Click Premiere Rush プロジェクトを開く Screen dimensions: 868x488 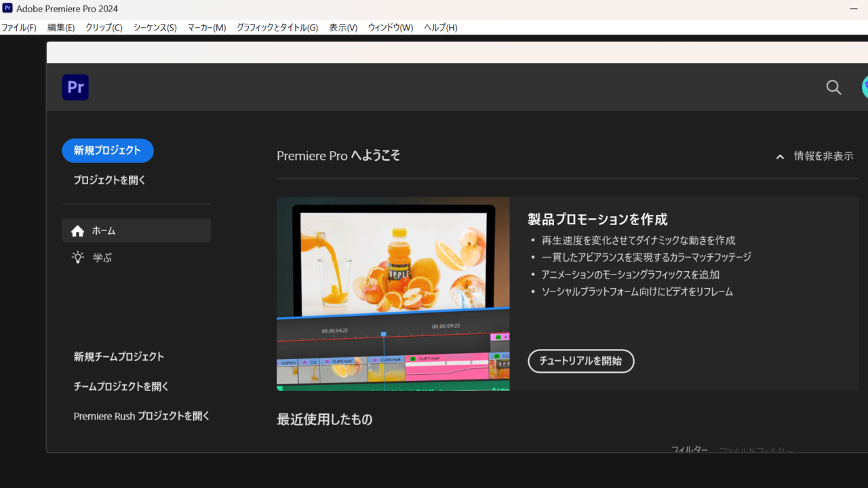coord(142,416)
